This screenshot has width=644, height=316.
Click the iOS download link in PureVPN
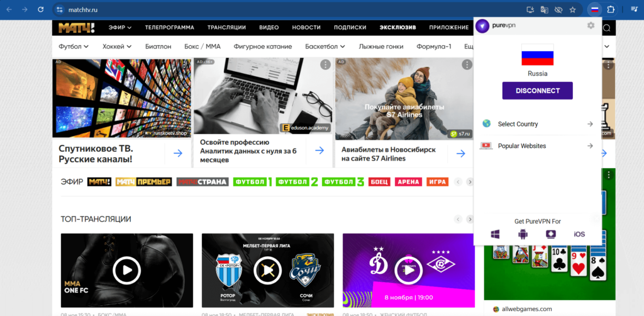tap(579, 234)
